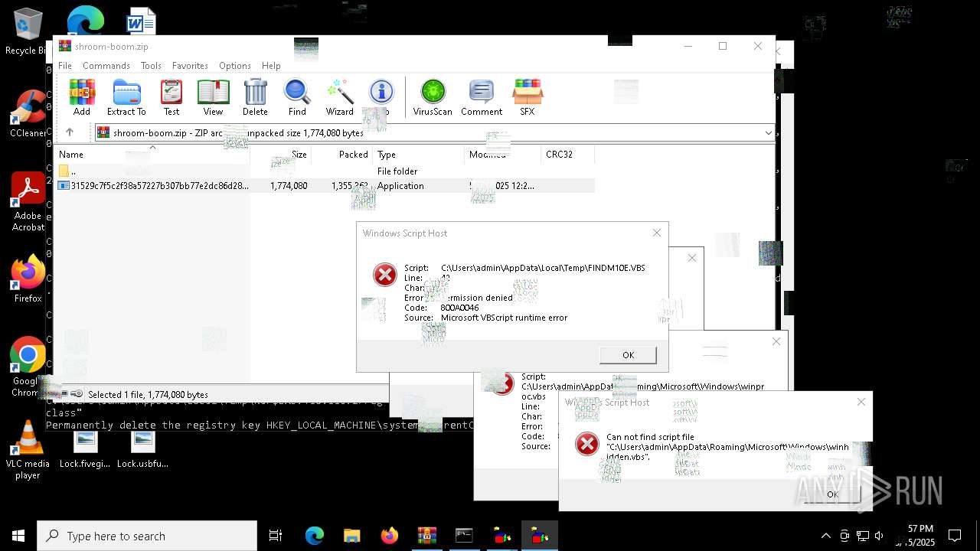Open the Help menu
980x551 pixels.
(271, 66)
